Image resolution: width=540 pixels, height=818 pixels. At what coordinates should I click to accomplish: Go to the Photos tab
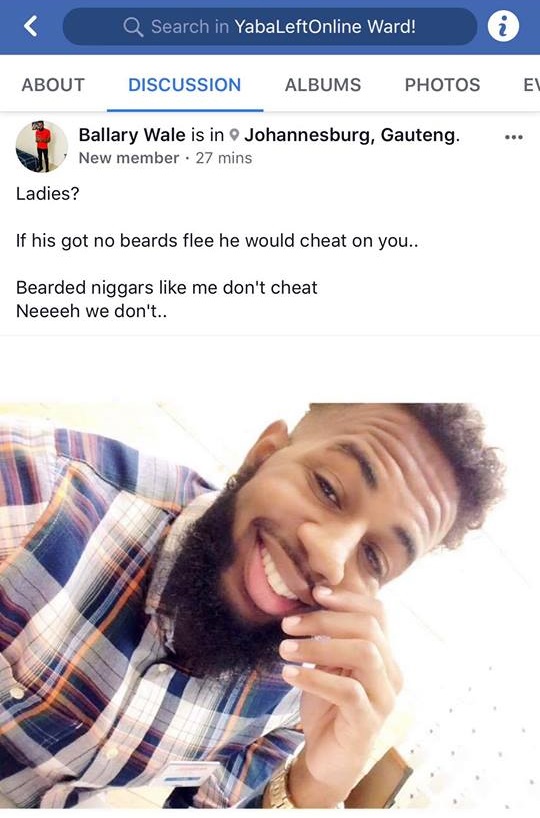[442, 85]
